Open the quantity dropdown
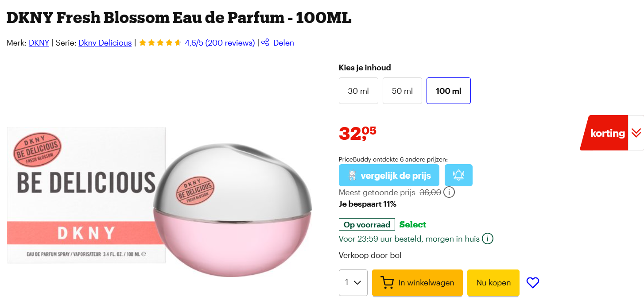Image resolution: width=644 pixels, height=304 pixels. (353, 282)
